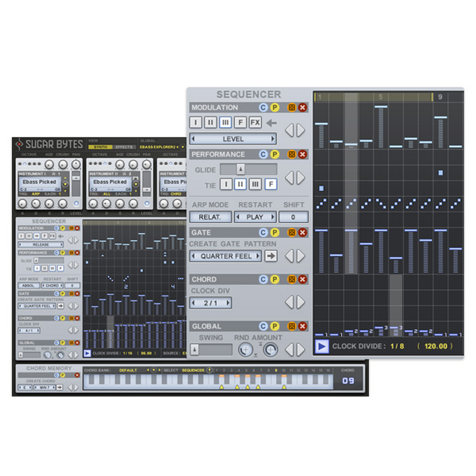
Task: Randomize the Gate section with the dice icon
Action: [292, 233]
